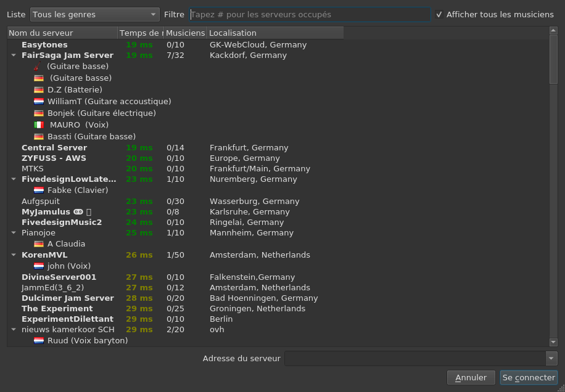Viewport: 565px width, 392px height.
Task: Click Groningen, Netherlands location text
Action: point(258,309)
